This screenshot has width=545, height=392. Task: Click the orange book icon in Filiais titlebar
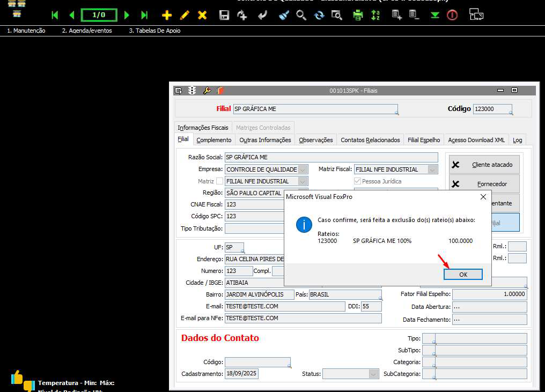click(220, 90)
